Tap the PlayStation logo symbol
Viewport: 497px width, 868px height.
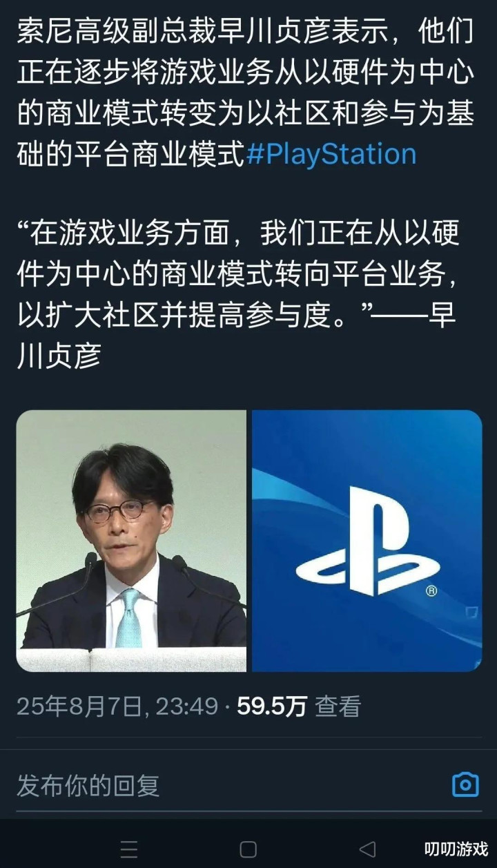(367, 541)
